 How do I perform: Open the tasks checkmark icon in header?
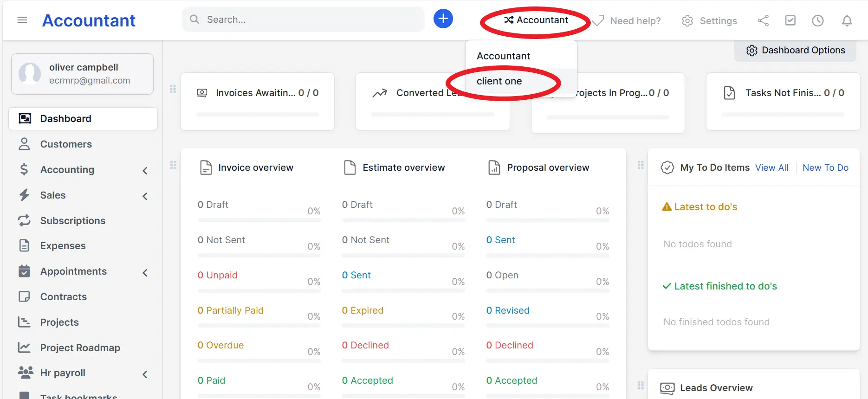click(x=790, y=20)
